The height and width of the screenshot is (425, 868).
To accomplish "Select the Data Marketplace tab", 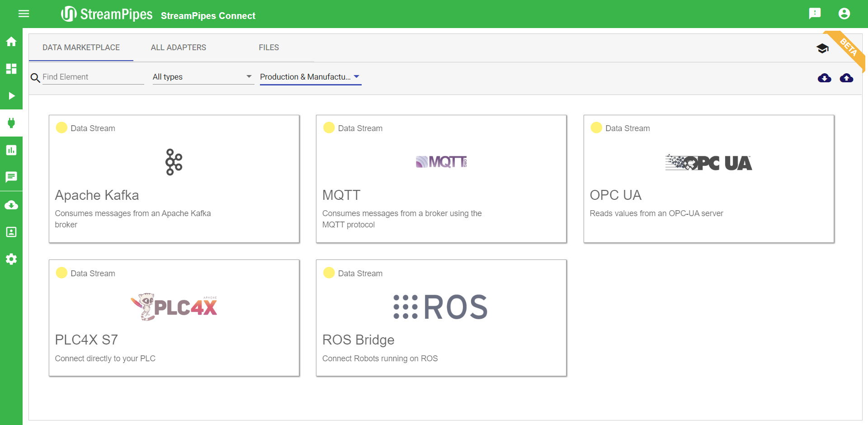I will click(x=81, y=47).
